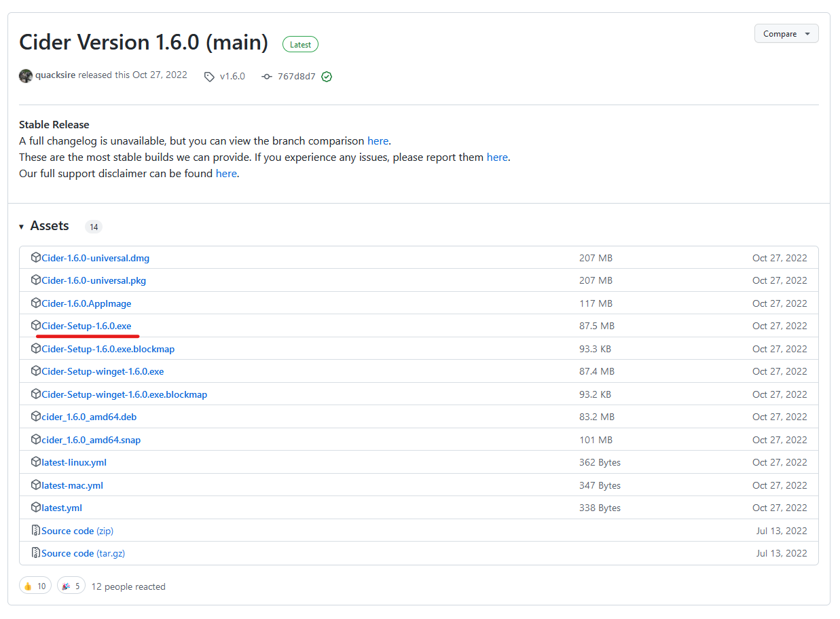Download Cider-Setup-1.6.0.exe.blockmap
Screen dimensions: 840x619
click(108, 349)
